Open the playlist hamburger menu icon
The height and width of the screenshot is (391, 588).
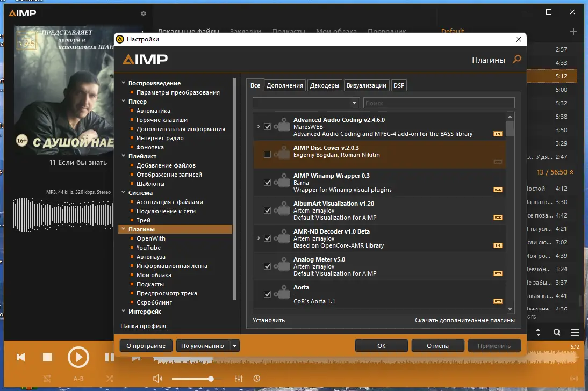[x=575, y=332]
